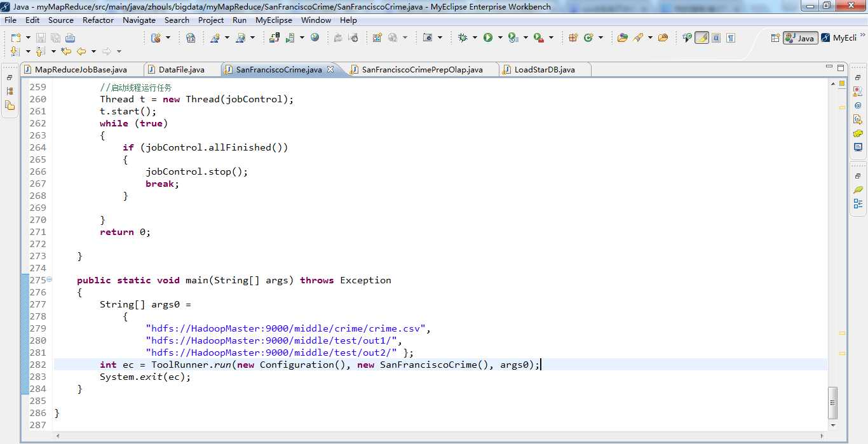Toggle Mark Occurrences highlighter button

(x=702, y=37)
